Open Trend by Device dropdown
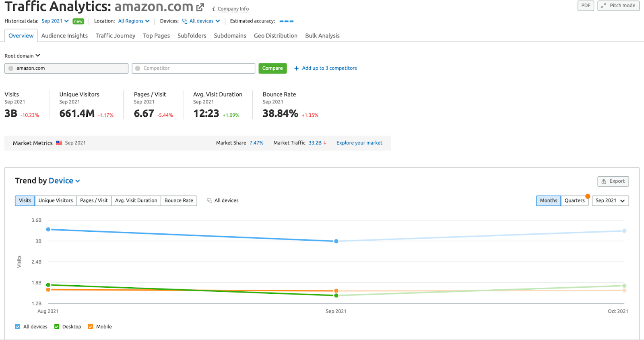Screen dimensions: 644x340 (64, 181)
